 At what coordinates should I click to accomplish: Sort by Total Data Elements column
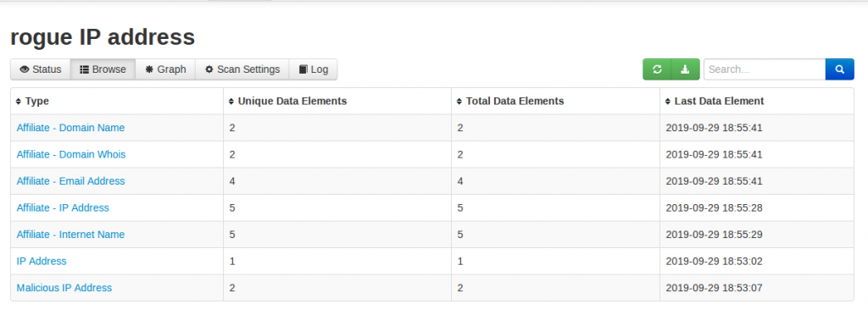coord(459,102)
